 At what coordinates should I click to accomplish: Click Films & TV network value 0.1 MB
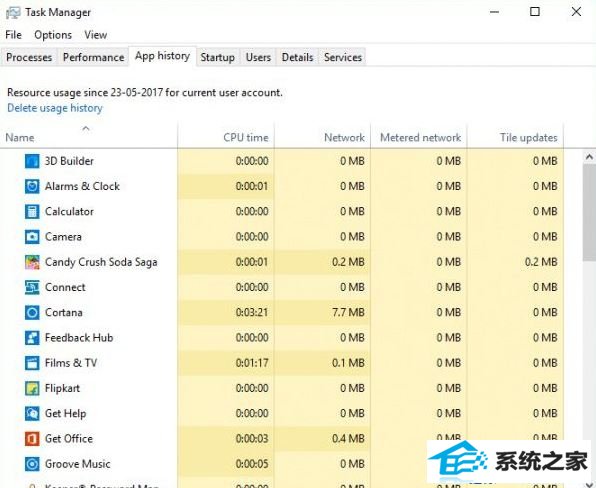(x=348, y=363)
